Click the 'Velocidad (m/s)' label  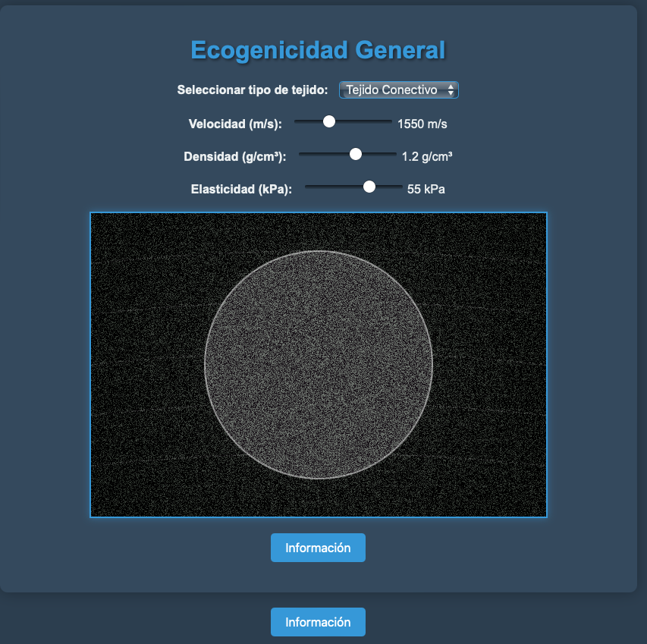(235, 124)
